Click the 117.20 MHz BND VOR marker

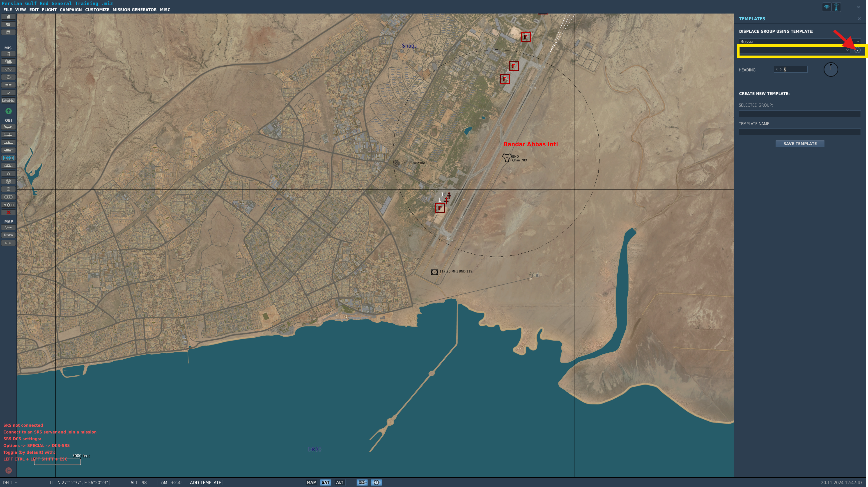(x=434, y=272)
